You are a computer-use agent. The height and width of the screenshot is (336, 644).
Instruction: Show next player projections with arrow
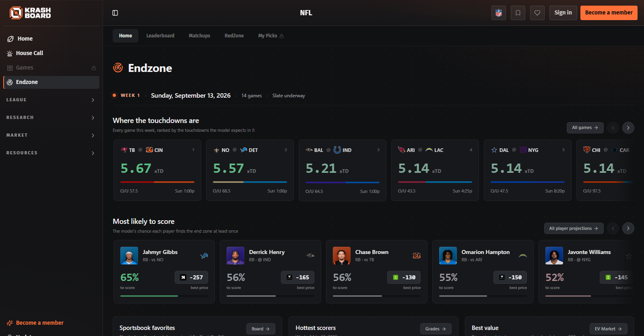click(628, 228)
